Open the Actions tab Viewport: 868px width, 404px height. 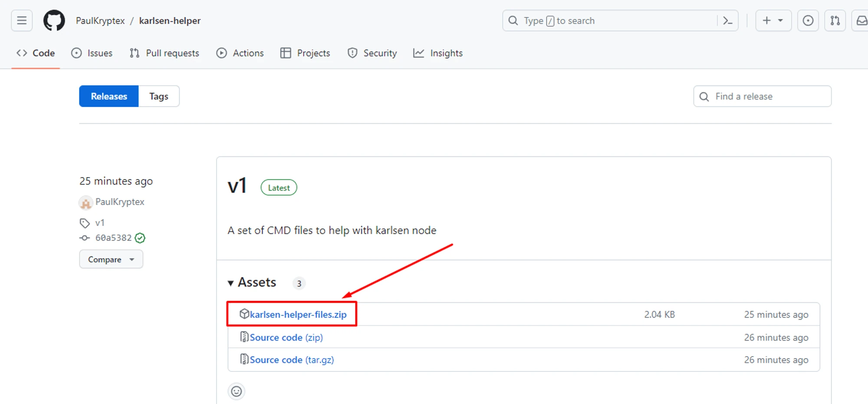(240, 53)
